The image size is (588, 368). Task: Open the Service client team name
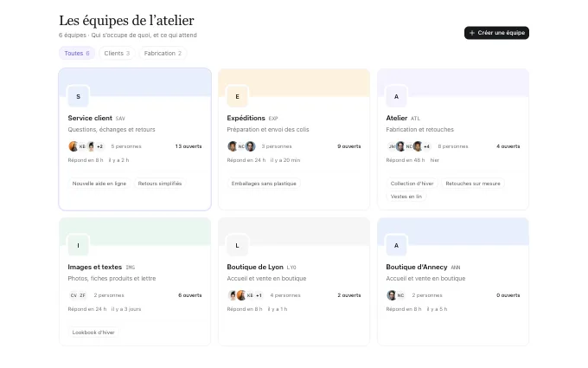pyautogui.click(x=90, y=118)
